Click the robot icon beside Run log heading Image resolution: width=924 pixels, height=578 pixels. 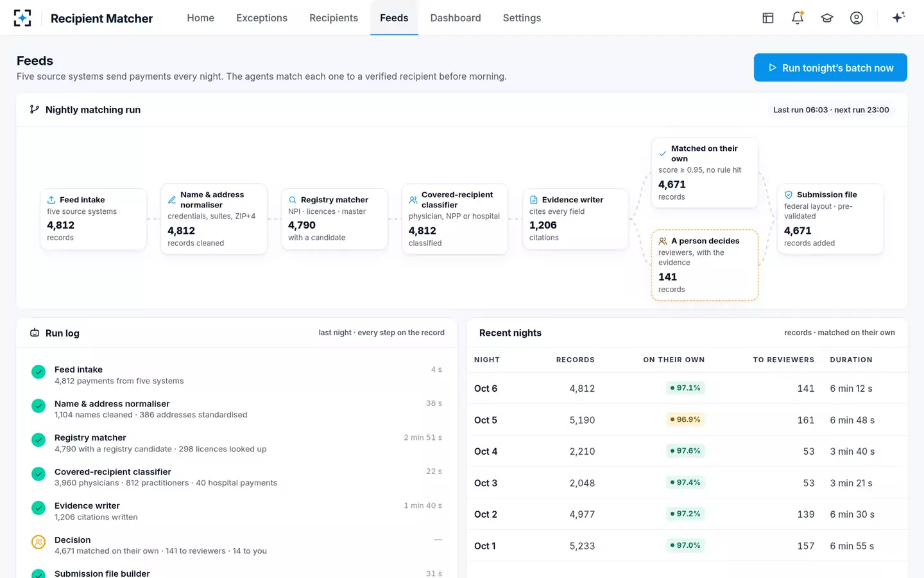tap(35, 333)
